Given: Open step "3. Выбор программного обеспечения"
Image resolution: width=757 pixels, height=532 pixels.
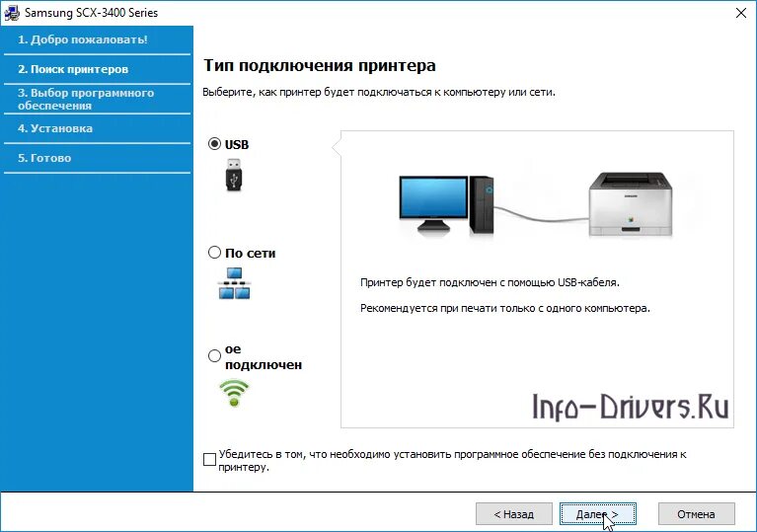Looking at the screenshot, I should [x=86, y=99].
